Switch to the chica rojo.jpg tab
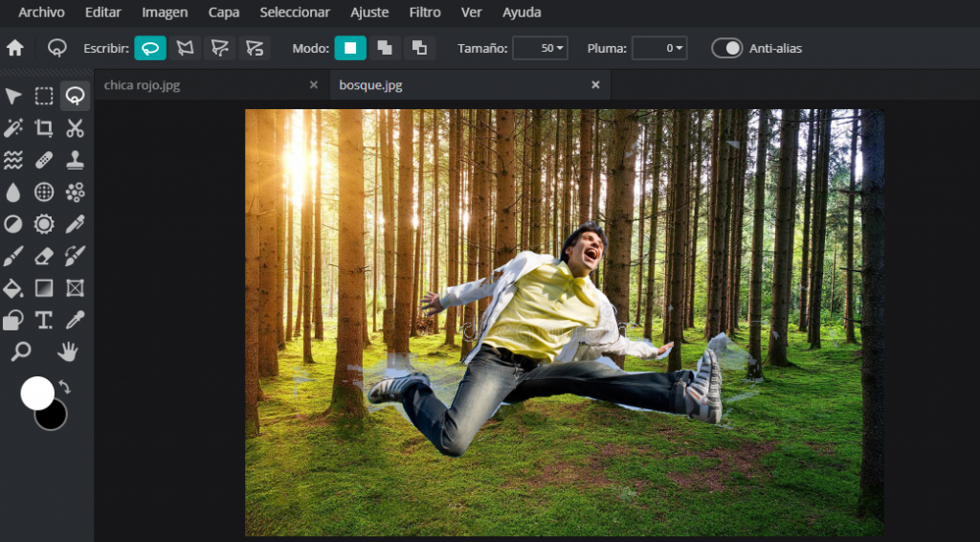The width and height of the screenshot is (980, 542). tap(143, 85)
